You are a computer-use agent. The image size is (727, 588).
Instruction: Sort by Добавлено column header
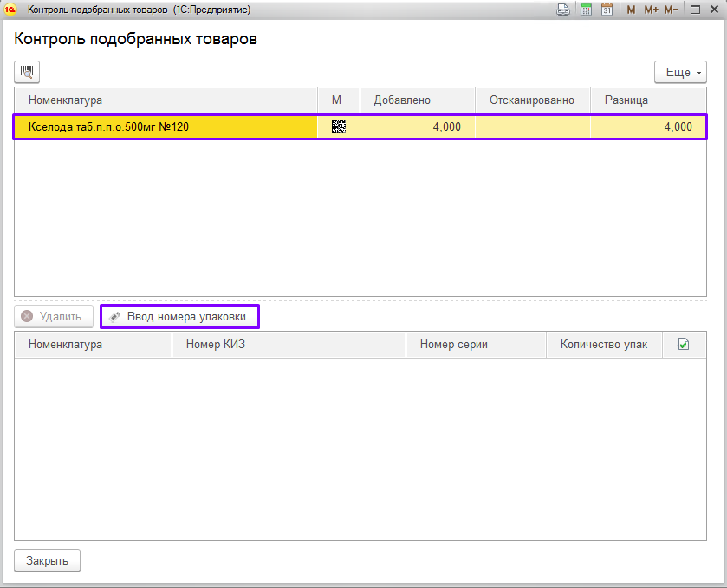pos(417,100)
